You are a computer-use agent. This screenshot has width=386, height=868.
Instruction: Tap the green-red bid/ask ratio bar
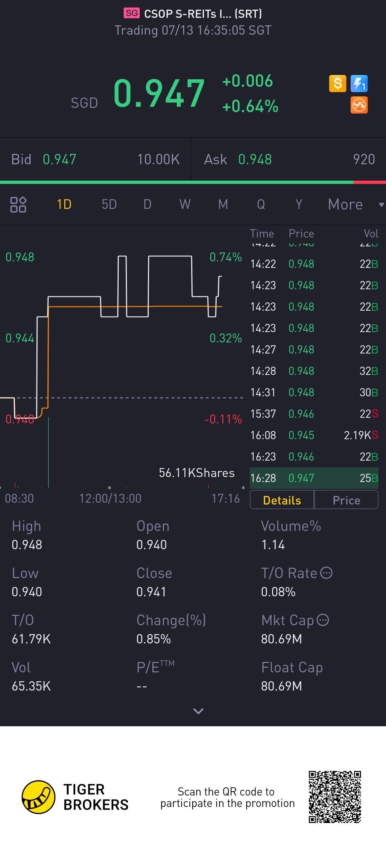[x=193, y=182]
